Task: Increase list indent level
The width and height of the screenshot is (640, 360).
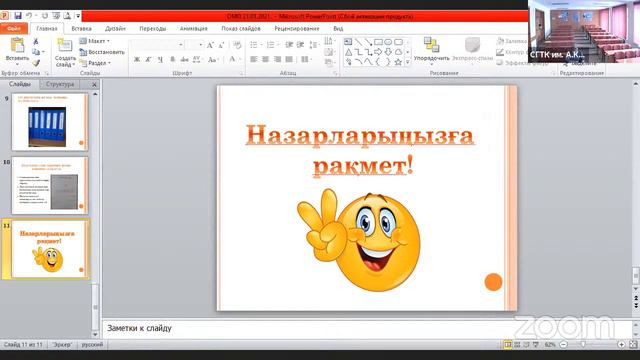Action: pos(300,45)
